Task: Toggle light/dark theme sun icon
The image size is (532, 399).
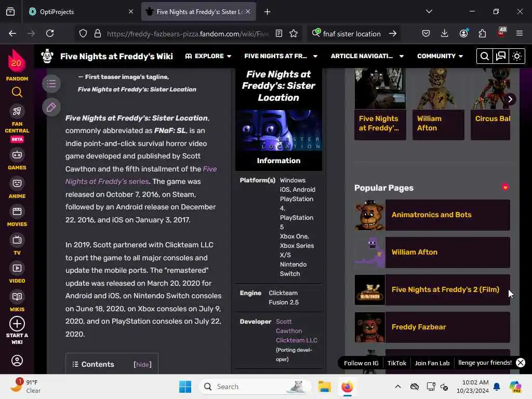Action: tap(517, 56)
